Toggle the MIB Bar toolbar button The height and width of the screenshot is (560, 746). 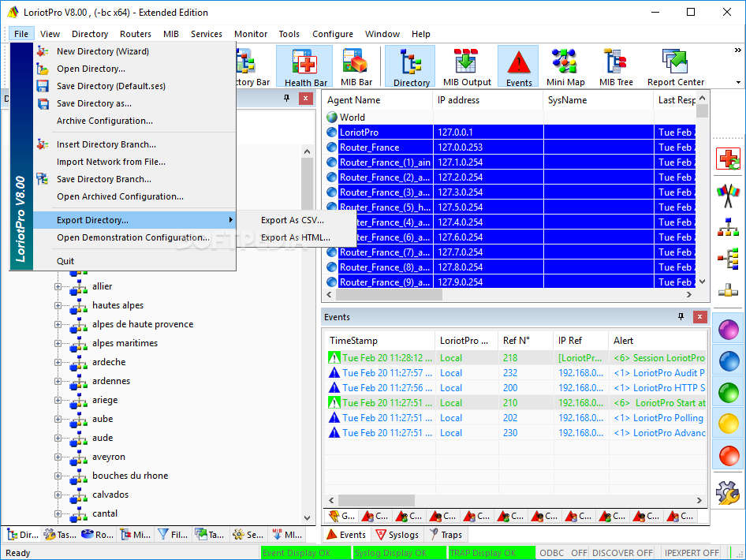coord(356,66)
